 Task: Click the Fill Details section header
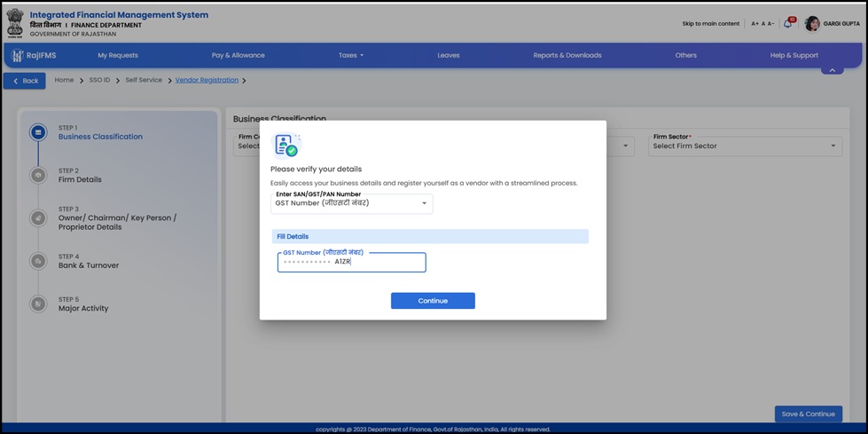coord(430,237)
